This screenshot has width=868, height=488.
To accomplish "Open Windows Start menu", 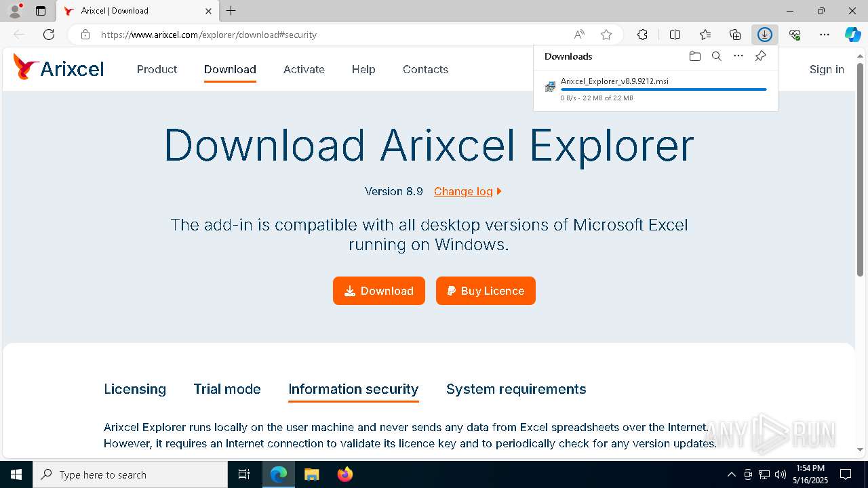I will pyautogui.click(x=16, y=474).
